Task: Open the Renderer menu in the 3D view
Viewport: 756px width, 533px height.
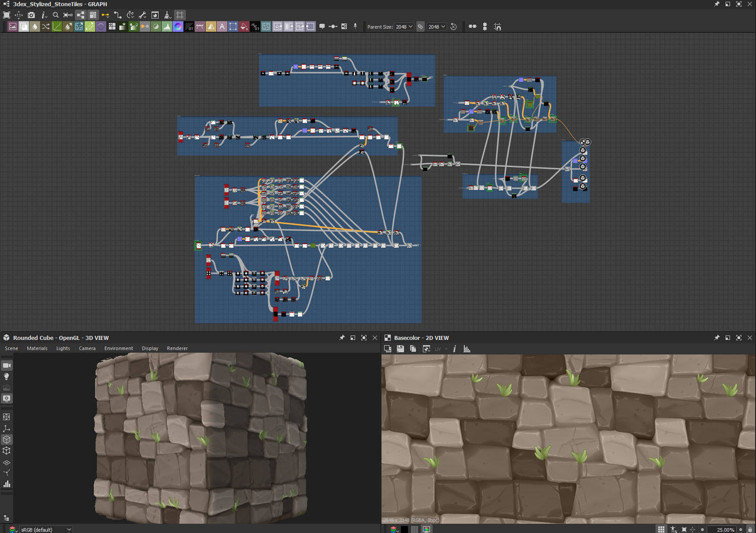Action: click(177, 348)
